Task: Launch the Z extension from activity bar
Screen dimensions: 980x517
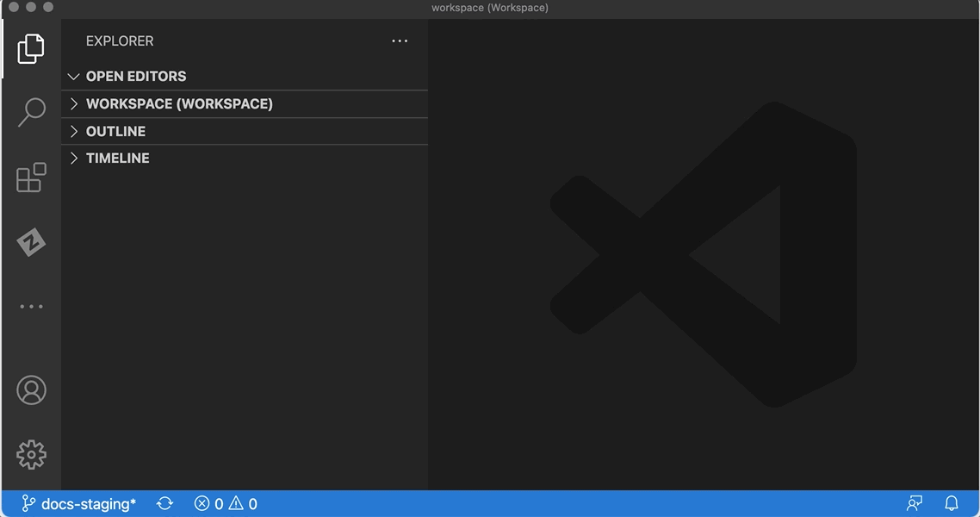Action: coord(31,241)
